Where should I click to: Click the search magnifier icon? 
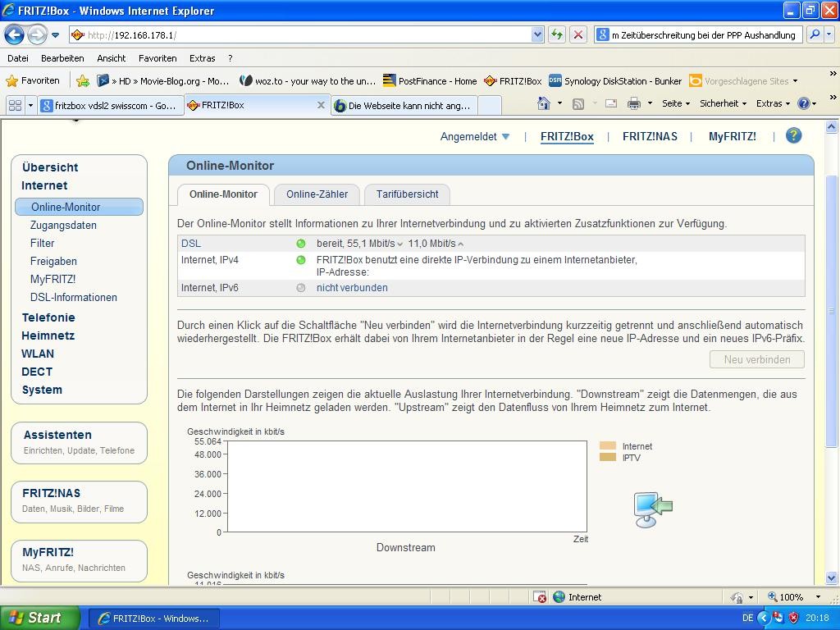tap(814, 34)
